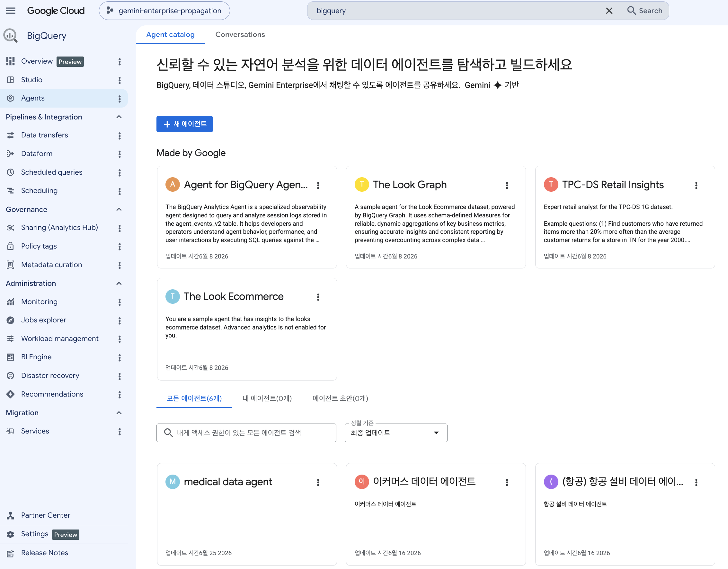Open menu for 항공 설비 데이터 card
This screenshot has height=569, width=728.
(696, 482)
